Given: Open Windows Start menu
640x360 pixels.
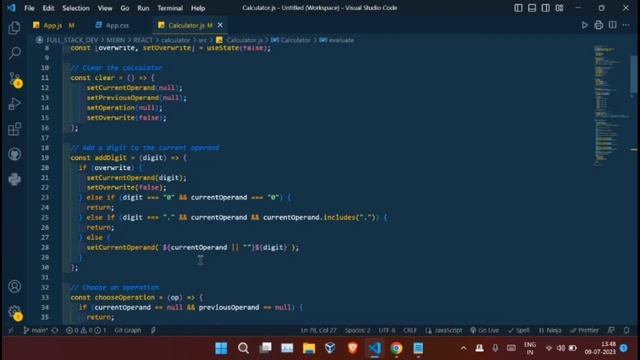Looking at the screenshot, I should pos(221,348).
